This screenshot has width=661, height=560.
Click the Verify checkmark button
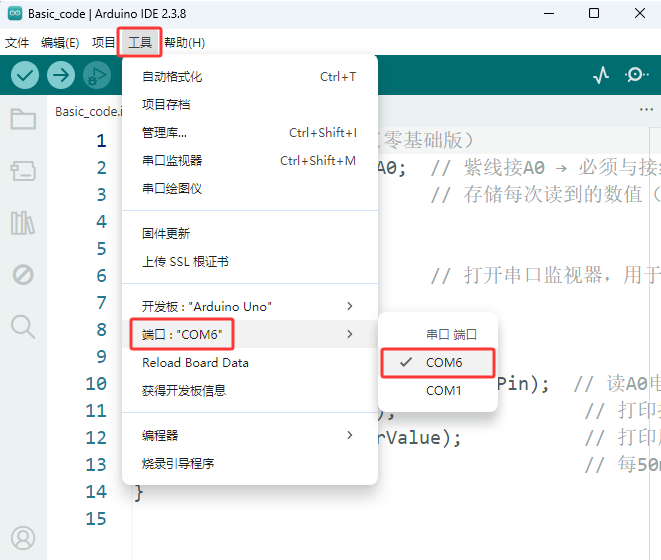tap(25, 75)
